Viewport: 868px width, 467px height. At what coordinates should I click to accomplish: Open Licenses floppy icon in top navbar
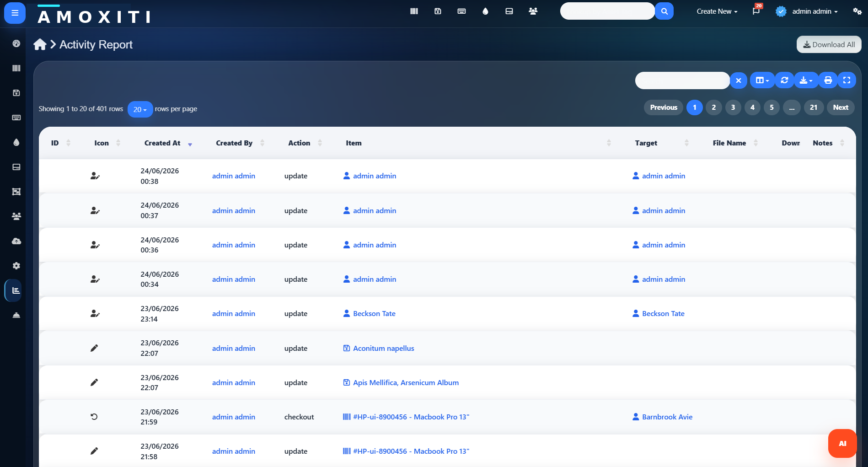point(438,11)
